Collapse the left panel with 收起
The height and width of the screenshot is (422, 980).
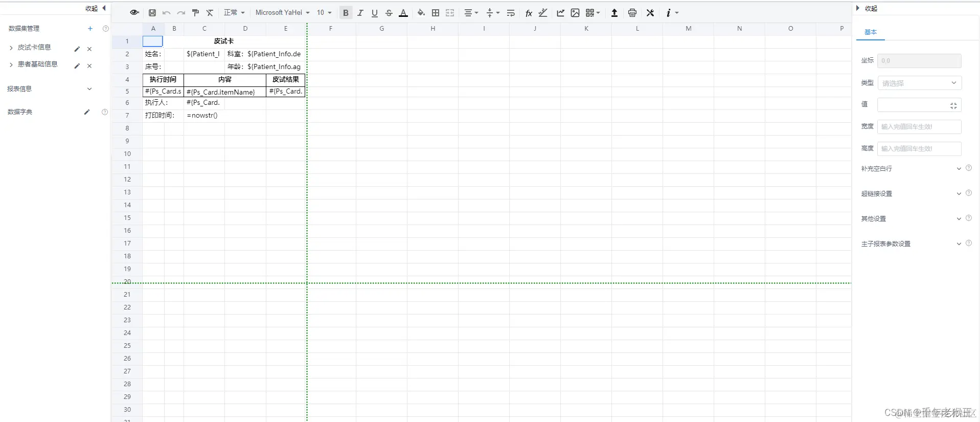(95, 8)
